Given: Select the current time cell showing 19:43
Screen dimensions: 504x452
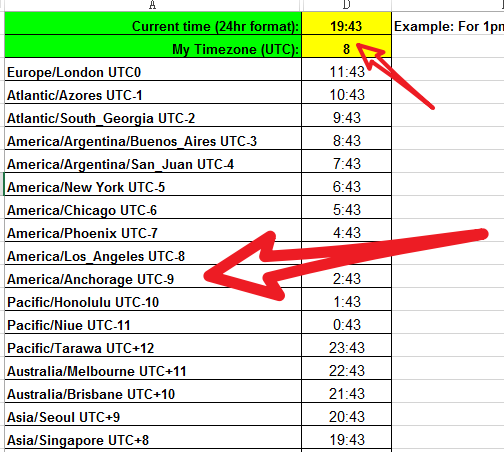Looking at the screenshot, I should tap(346, 23).
